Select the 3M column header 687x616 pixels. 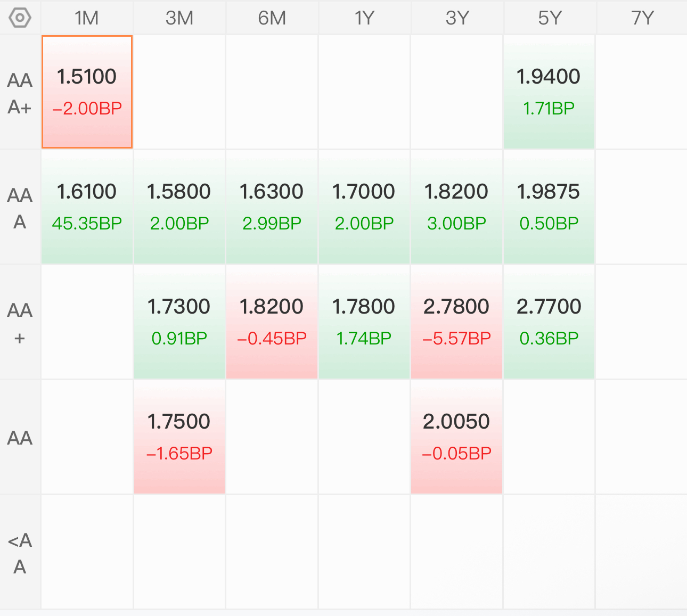tap(179, 18)
